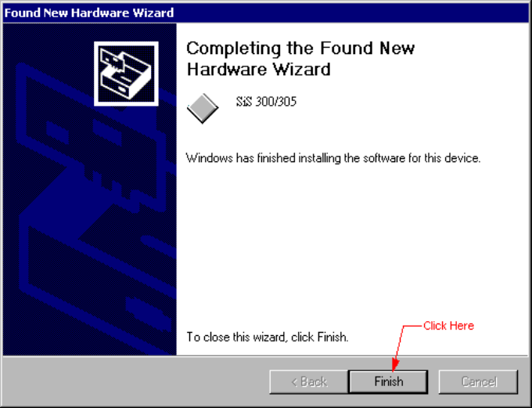The image size is (532, 408).
Task: Click the 'Windows has finished installing' message
Action: [x=333, y=158]
